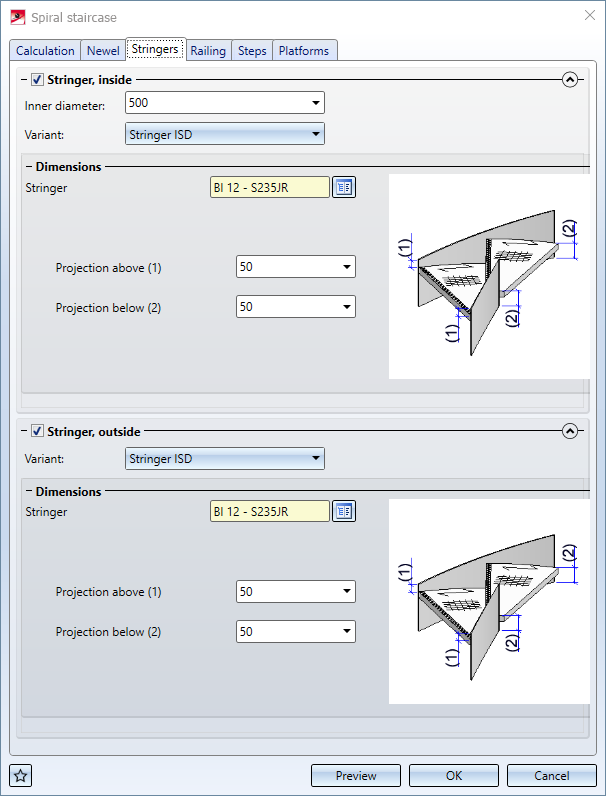Switch to the Railing tab

point(209,51)
